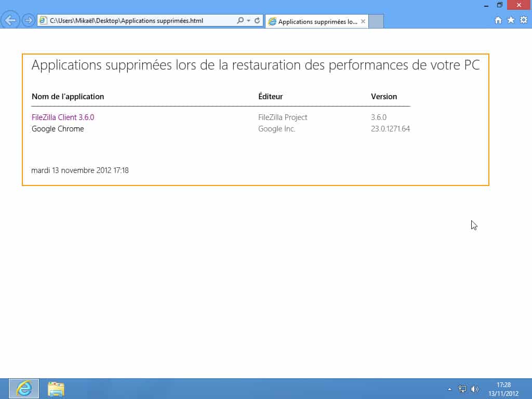The width and height of the screenshot is (532, 399).
Task: Open the network icon in the system tray
Action: click(x=462, y=389)
